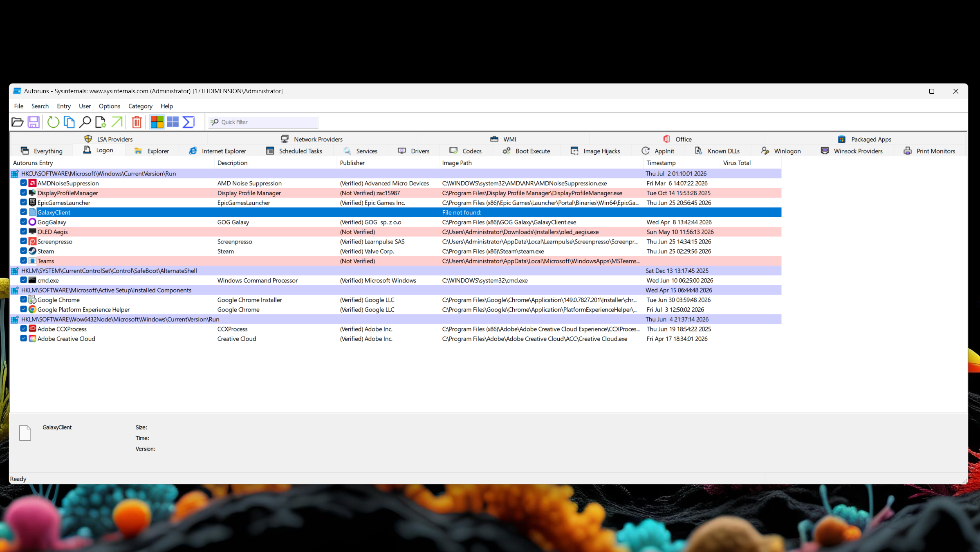Open the Category menu
Screen dimensions: 980x552
point(140,106)
